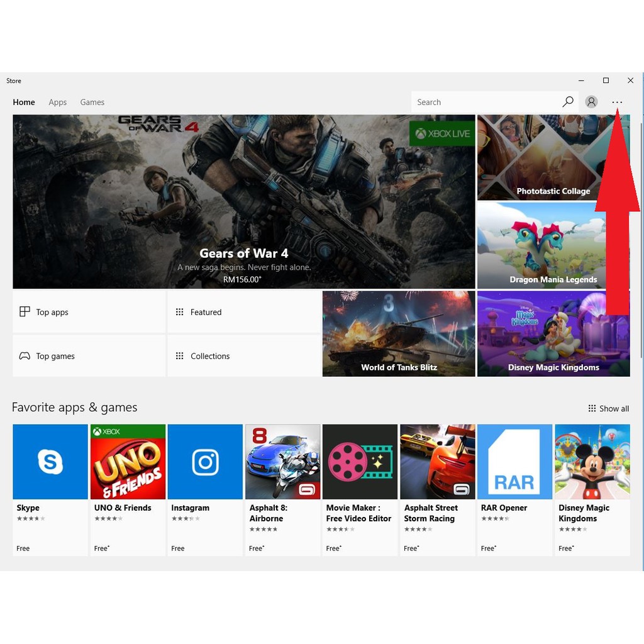This screenshot has height=644, width=644.
Task: Click in the Search text field
Action: [484, 102]
